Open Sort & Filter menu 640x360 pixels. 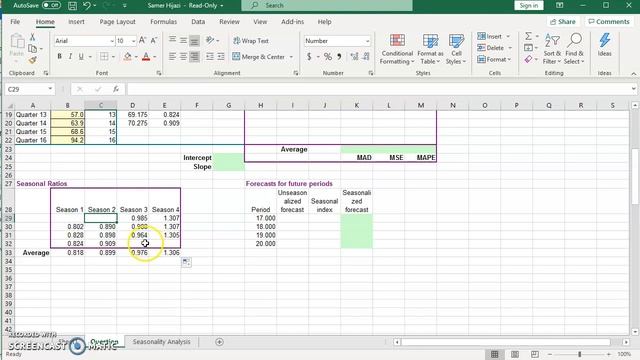[552, 49]
